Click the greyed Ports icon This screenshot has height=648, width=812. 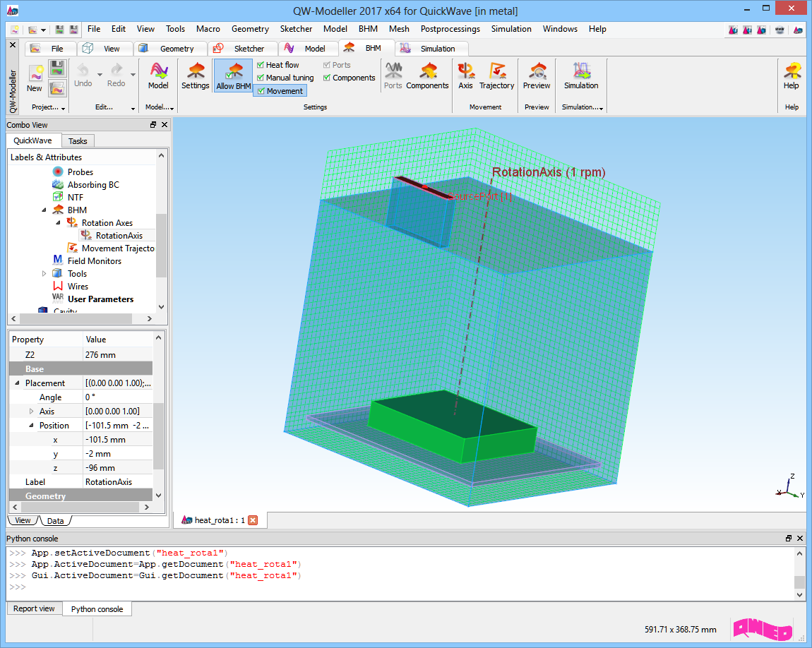[393, 71]
